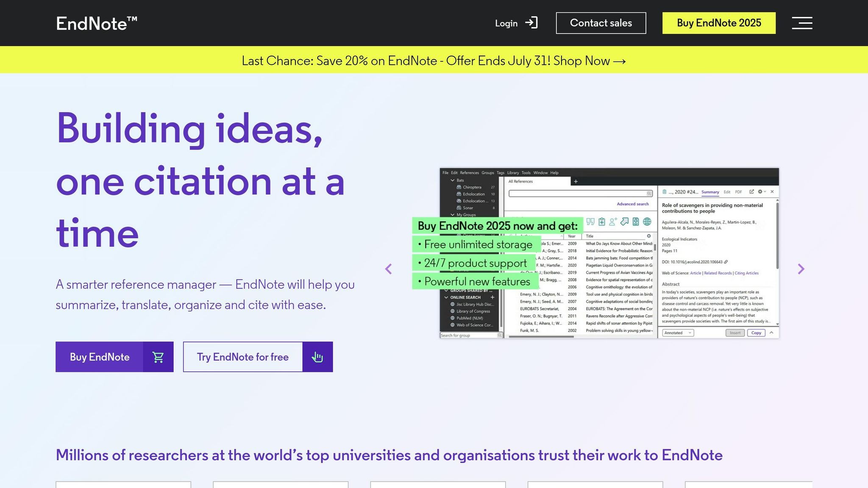Collapse the My Groups section
This screenshot has width=868, height=488.
point(453,215)
